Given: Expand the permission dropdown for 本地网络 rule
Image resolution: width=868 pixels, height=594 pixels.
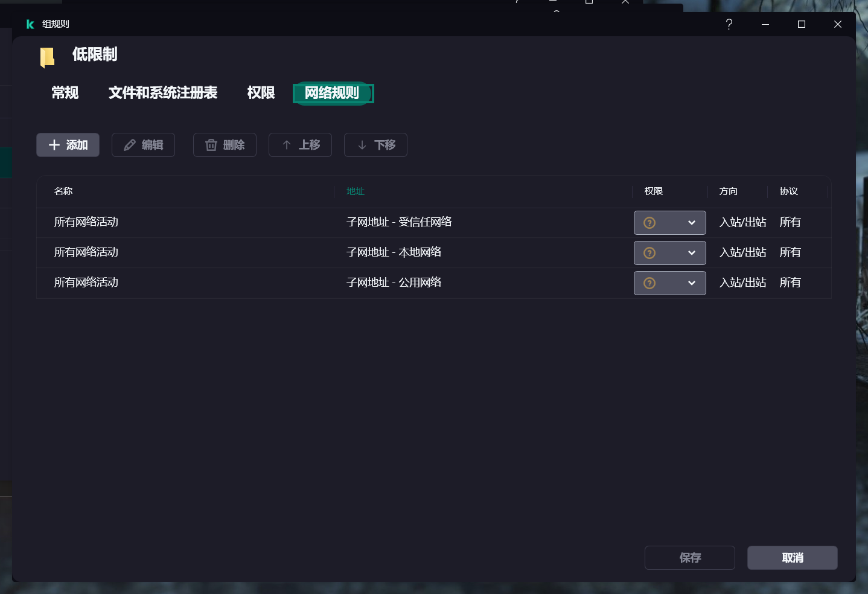Looking at the screenshot, I should click(692, 253).
